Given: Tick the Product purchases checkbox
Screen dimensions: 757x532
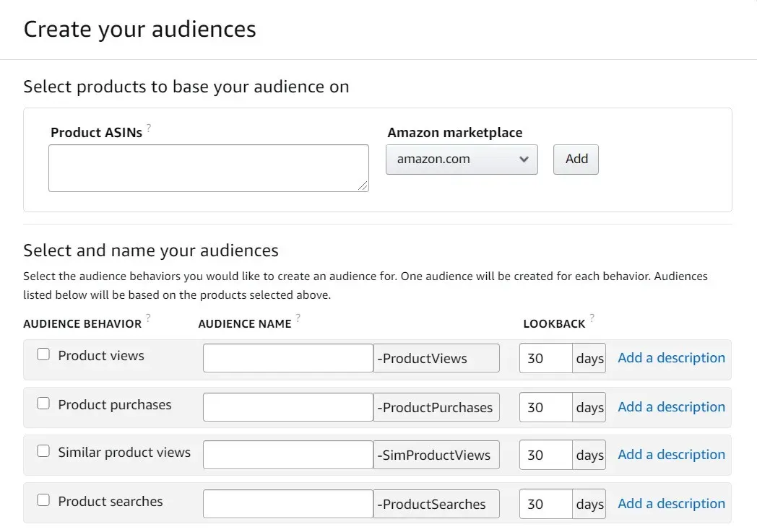Looking at the screenshot, I should click(x=43, y=404).
